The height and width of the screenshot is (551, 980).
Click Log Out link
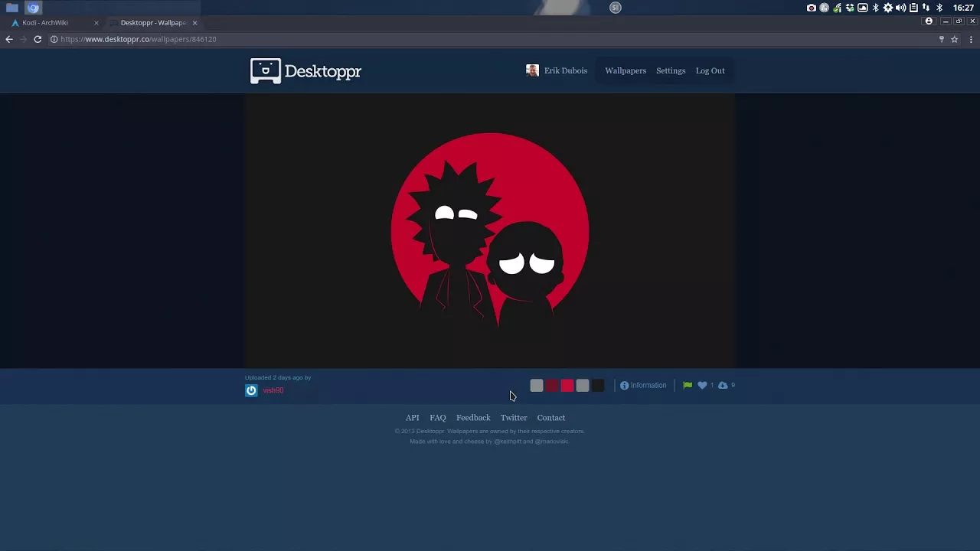[710, 70]
